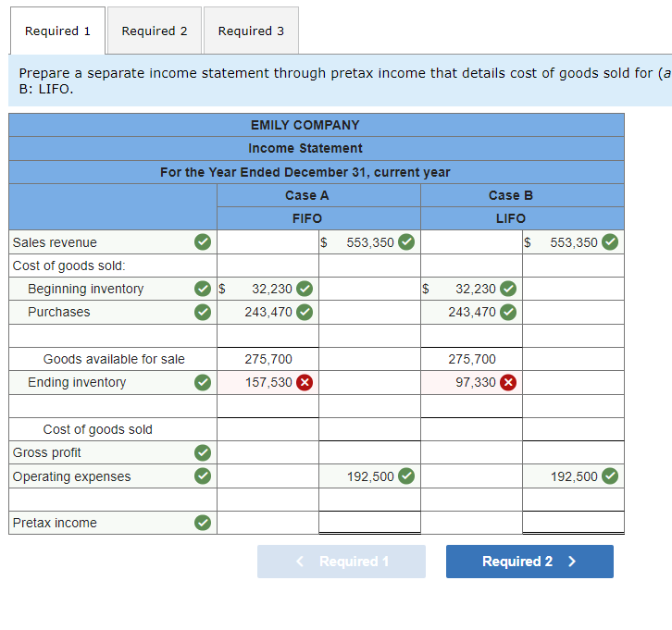This screenshot has width=672, height=630.
Task: Click green check beside Gross profit label
Action: pyautogui.click(x=203, y=452)
